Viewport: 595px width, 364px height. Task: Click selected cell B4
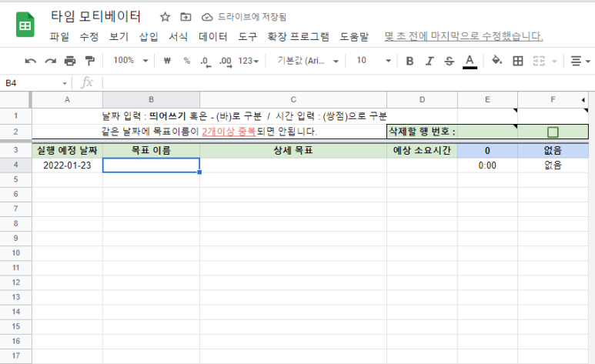151,165
